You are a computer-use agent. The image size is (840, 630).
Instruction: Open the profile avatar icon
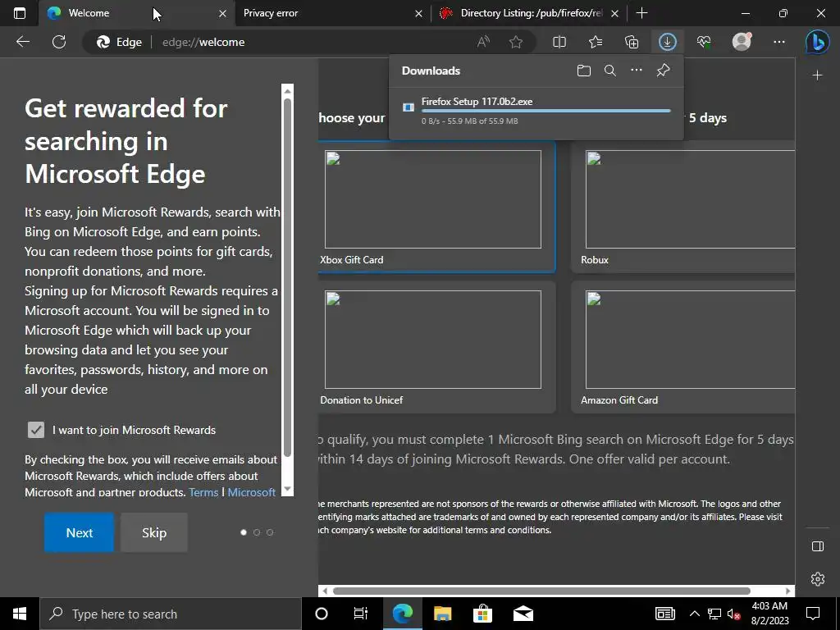click(x=742, y=42)
